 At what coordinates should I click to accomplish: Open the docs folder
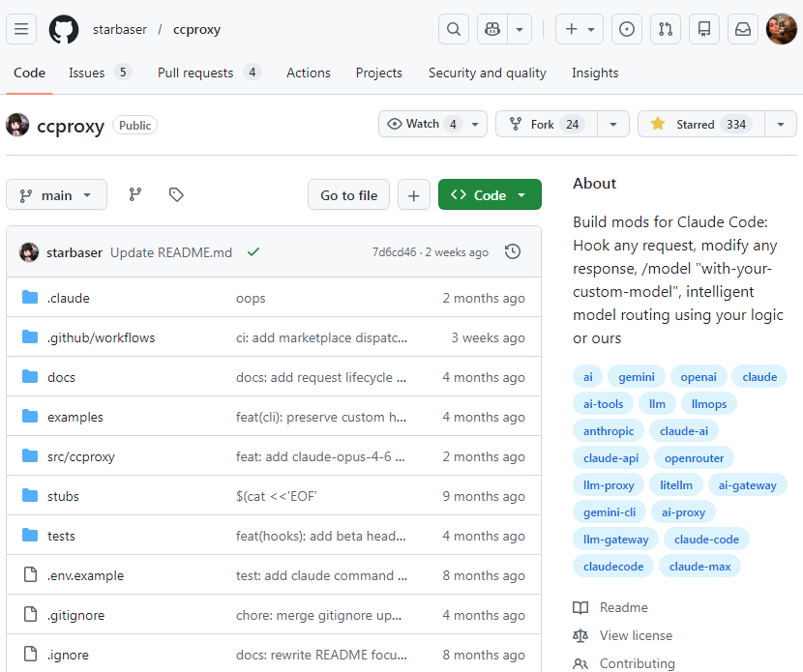point(61,377)
